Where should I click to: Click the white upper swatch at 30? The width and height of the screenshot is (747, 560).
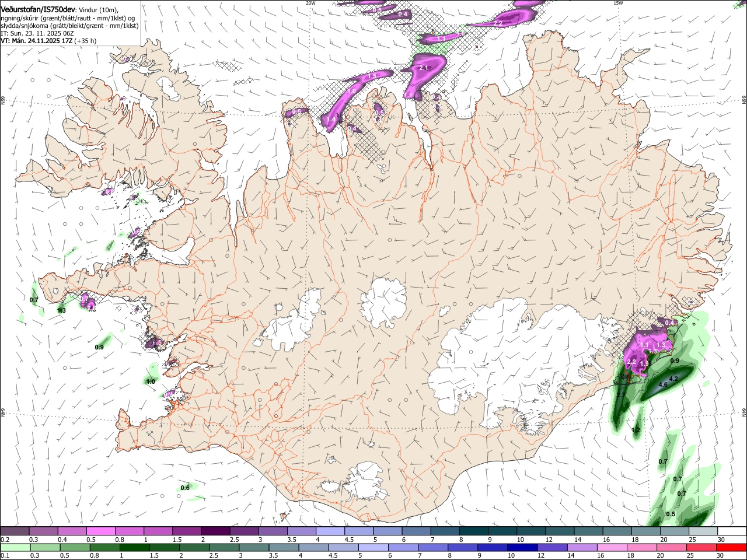coord(731,531)
